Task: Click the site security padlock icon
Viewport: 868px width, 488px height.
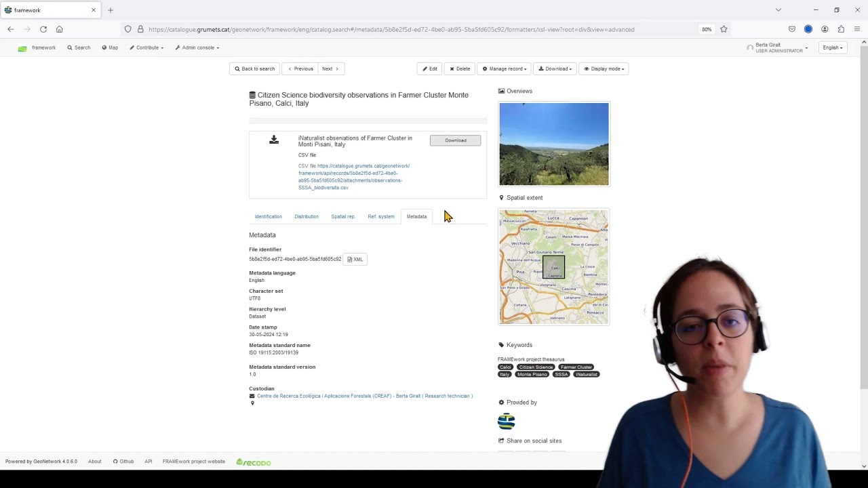Action: tap(140, 29)
